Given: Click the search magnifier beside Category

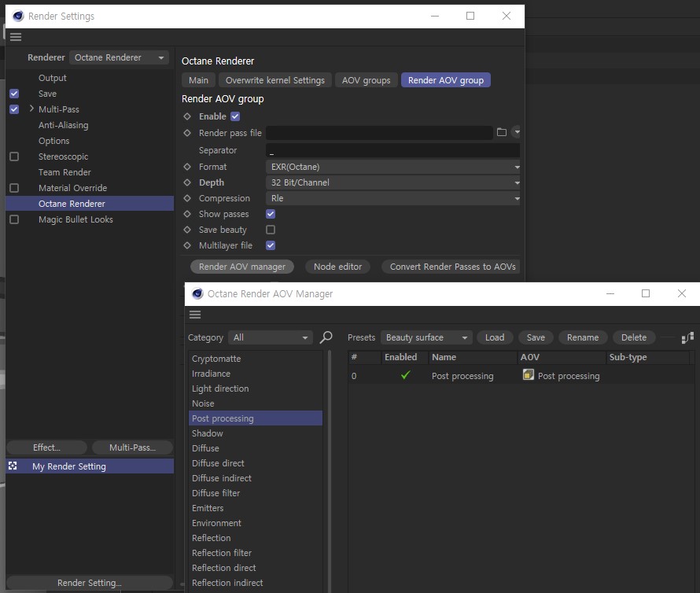Looking at the screenshot, I should (x=326, y=337).
